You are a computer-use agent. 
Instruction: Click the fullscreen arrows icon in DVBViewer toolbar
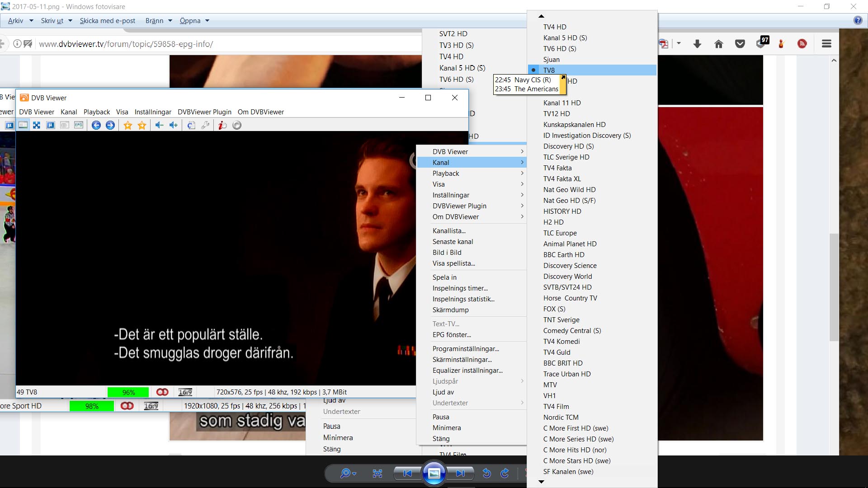pos(37,125)
